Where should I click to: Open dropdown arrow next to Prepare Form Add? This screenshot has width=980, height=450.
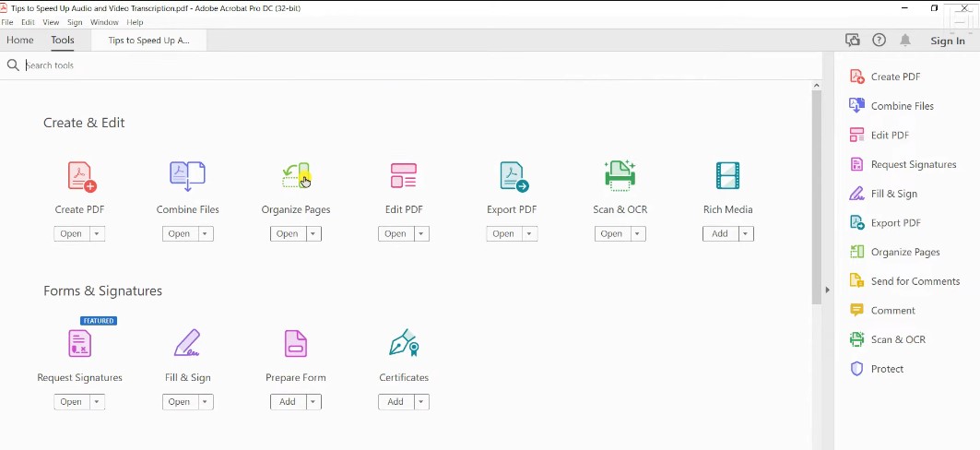[x=313, y=402]
